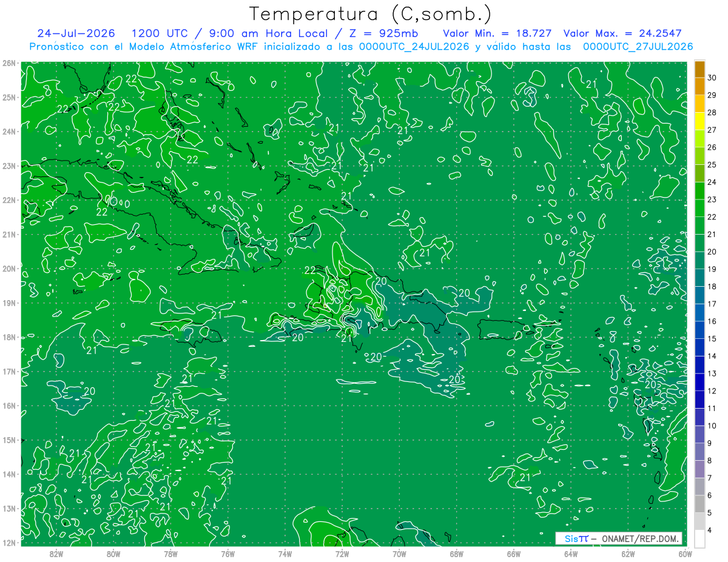
Task: Click the "17N" latitude axis label
Action: 9,371
